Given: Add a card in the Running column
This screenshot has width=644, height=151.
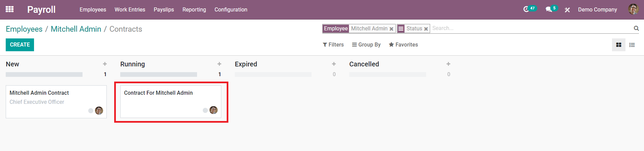Looking at the screenshot, I should [219, 64].
